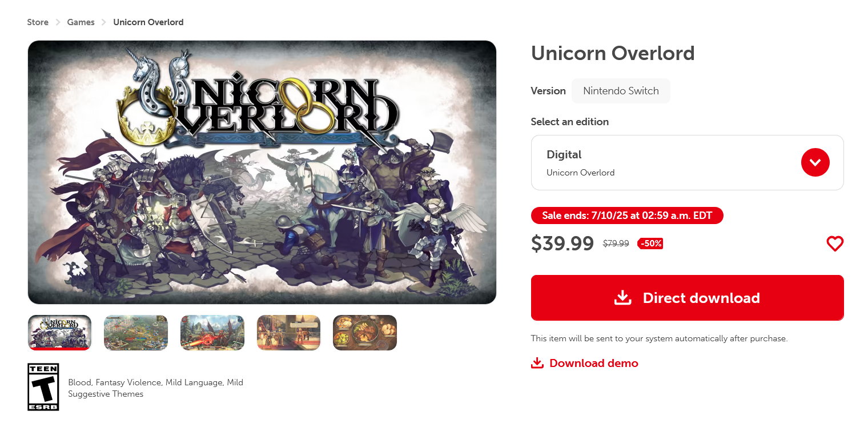
Task: Go to Store breadcrumb link
Action: click(38, 22)
